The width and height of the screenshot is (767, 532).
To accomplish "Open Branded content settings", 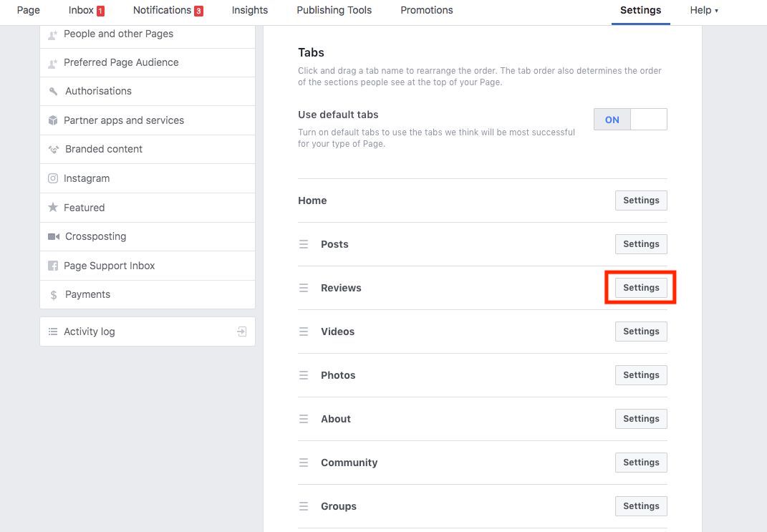I will [x=148, y=149].
